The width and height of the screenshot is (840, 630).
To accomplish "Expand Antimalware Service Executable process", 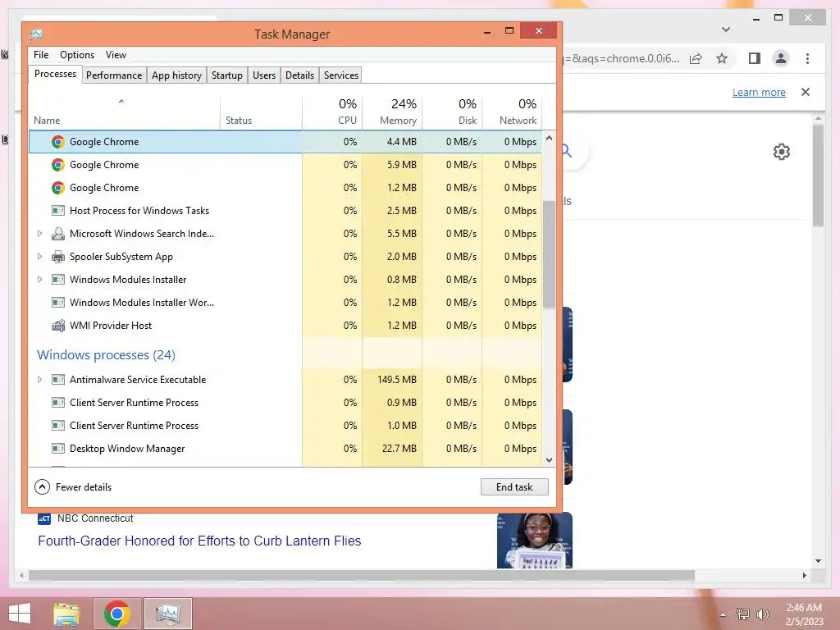I will [39, 380].
